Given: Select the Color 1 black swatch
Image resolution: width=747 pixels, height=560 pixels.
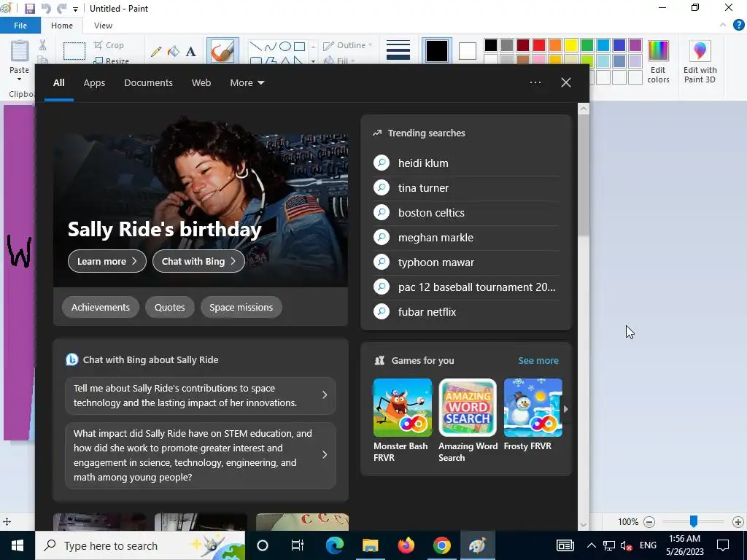Looking at the screenshot, I should (436, 51).
